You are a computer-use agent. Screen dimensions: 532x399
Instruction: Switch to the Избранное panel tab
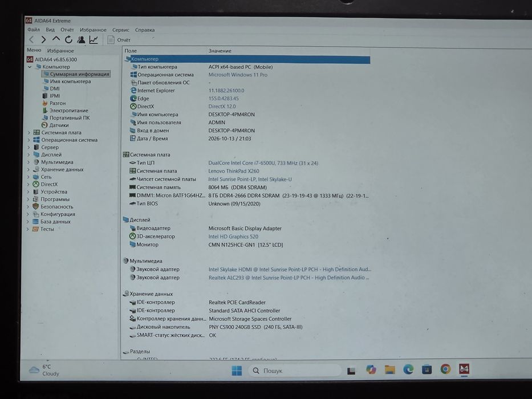click(x=60, y=51)
